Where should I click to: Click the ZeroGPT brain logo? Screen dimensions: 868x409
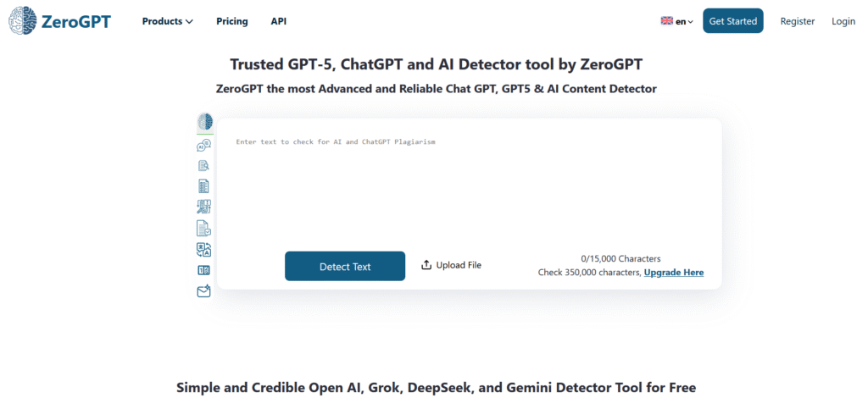click(22, 21)
